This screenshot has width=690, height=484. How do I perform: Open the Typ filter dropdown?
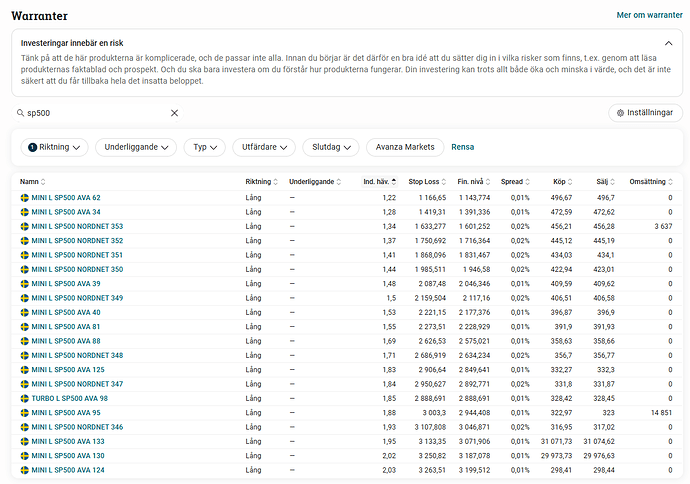[205, 147]
